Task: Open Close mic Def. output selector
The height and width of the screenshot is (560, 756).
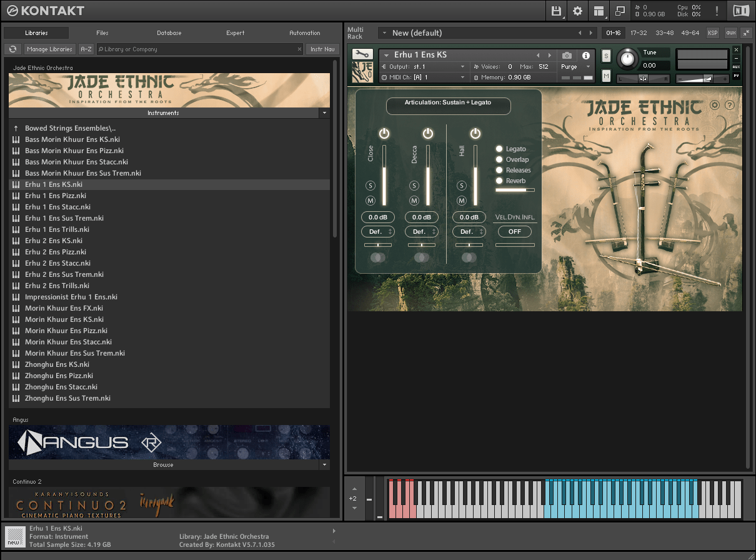Action: [x=377, y=231]
